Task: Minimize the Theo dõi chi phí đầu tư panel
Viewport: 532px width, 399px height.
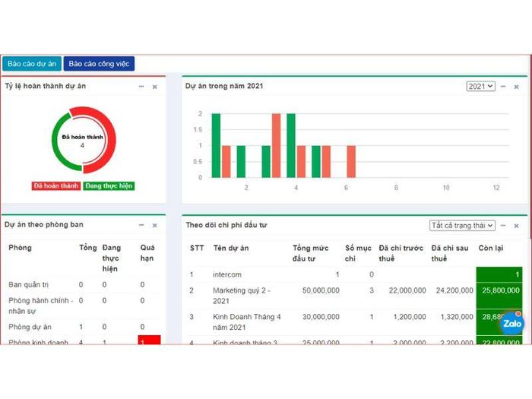Action: tap(505, 226)
